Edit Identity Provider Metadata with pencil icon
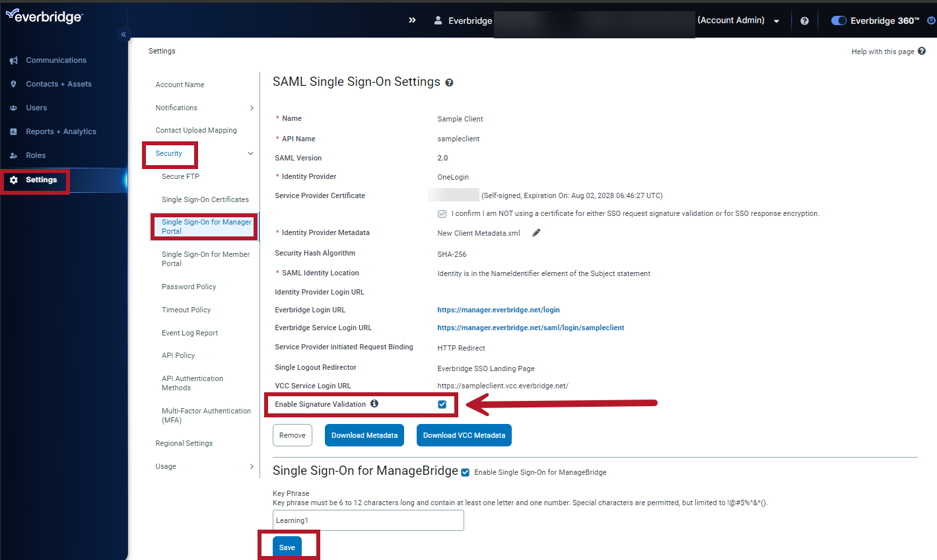This screenshot has height=560, width=937. click(x=536, y=232)
